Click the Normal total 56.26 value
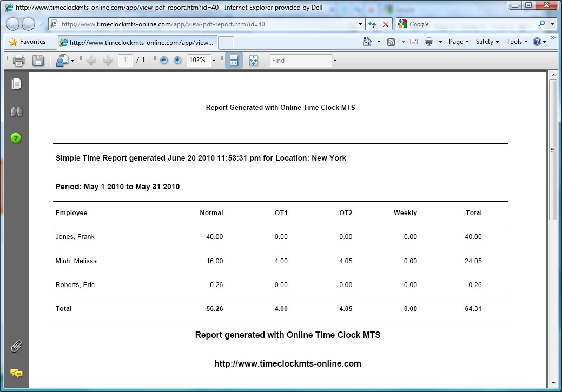 click(x=215, y=309)
